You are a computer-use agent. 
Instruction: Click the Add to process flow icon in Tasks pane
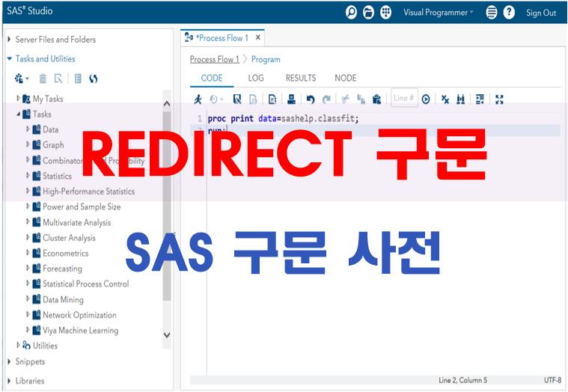point(78,79)
